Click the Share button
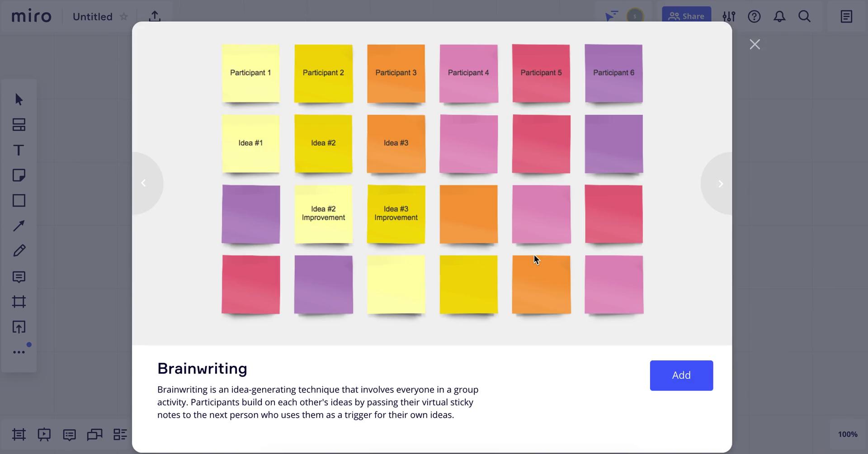The image size is (868, 454). [x=686, y=16]
